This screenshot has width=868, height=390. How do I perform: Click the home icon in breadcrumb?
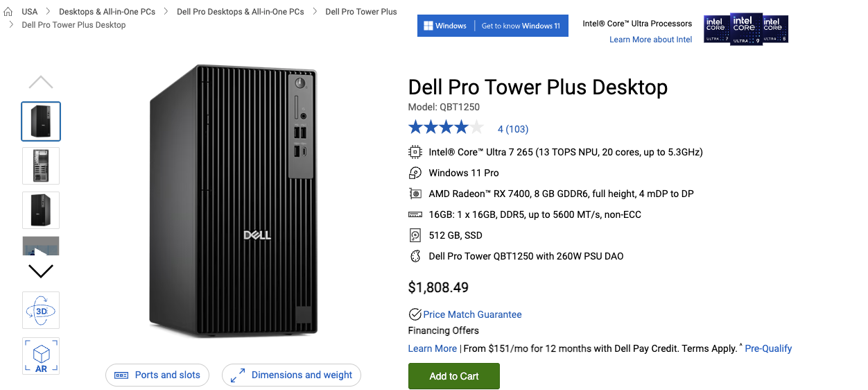point(8,12)
